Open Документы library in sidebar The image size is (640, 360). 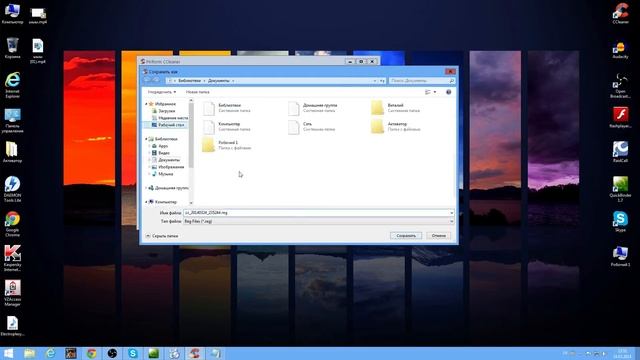click(165, 160)
